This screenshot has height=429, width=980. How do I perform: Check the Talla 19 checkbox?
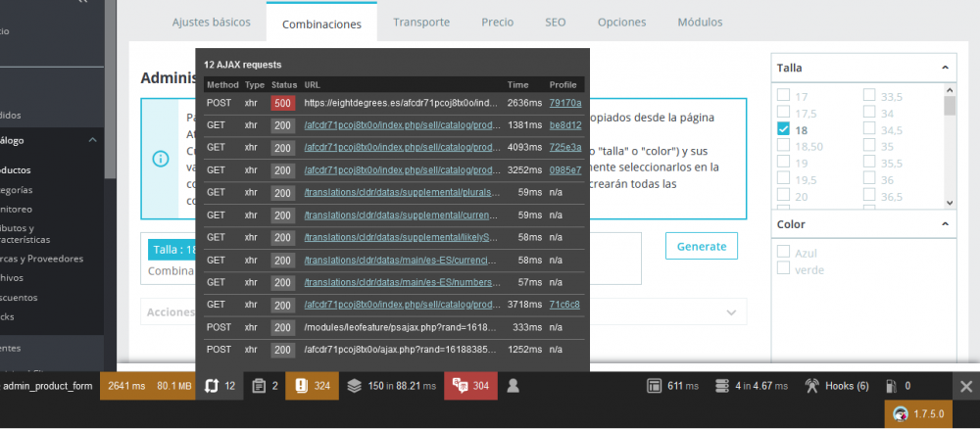(x=782, y=163)
